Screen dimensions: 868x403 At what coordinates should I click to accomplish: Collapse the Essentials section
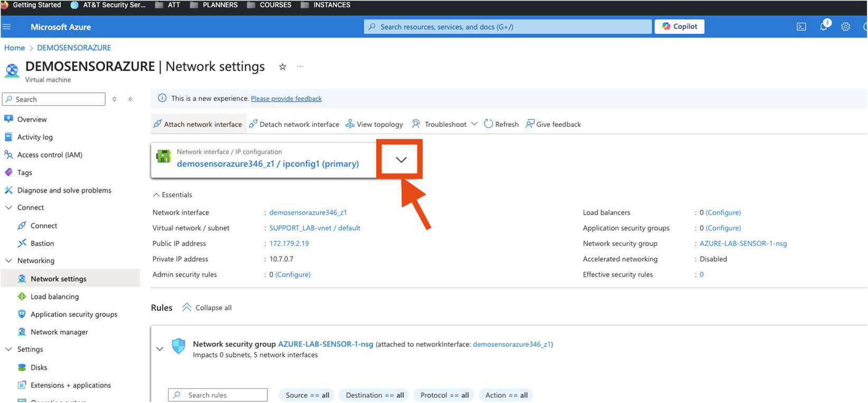point(172,195)
